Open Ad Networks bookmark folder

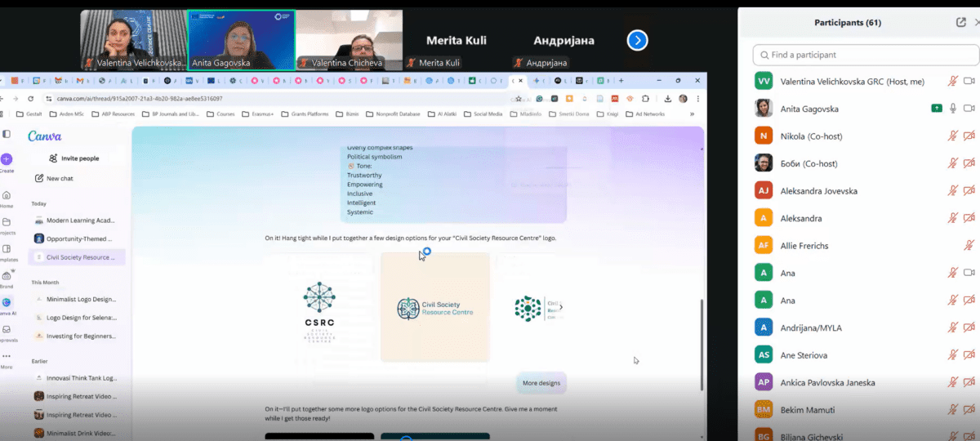pyautogui.click(x=644, y=114)
